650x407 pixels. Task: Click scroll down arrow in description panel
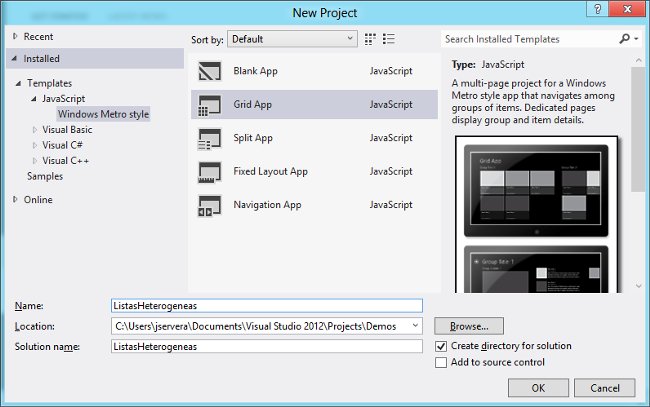(638, 286)
